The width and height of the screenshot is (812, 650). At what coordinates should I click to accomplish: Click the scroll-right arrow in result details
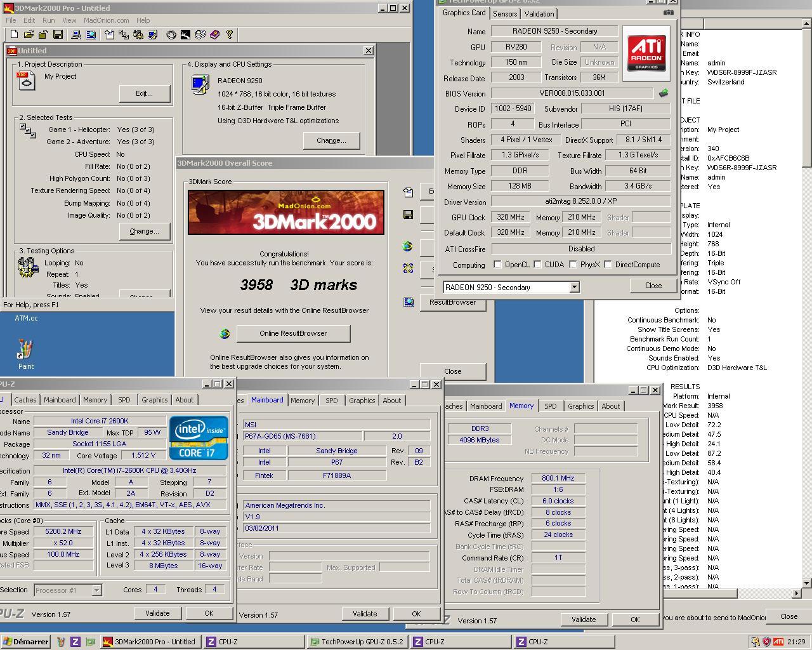tap(797, 593)
